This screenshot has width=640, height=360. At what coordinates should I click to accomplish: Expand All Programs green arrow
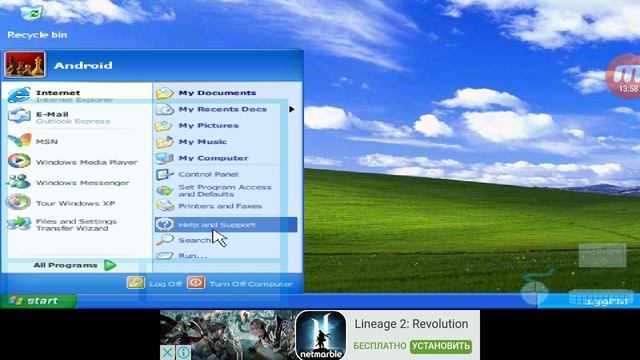point(110,265)
